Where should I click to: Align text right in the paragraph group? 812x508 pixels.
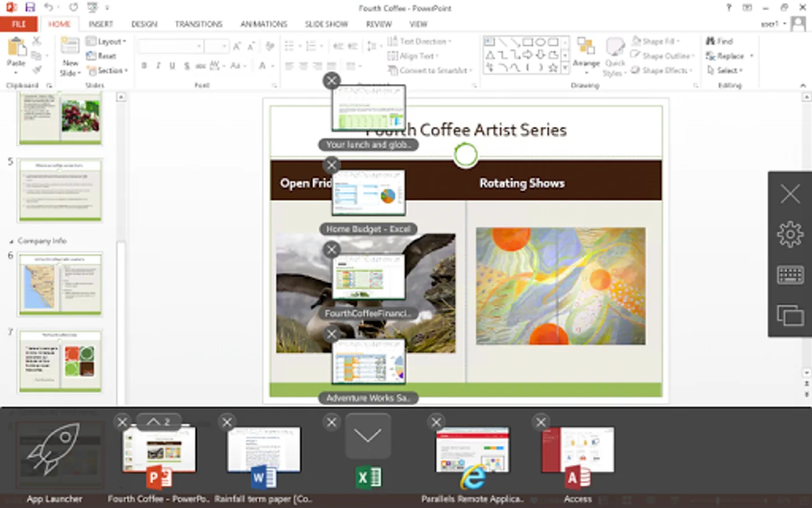coord(317,66)
